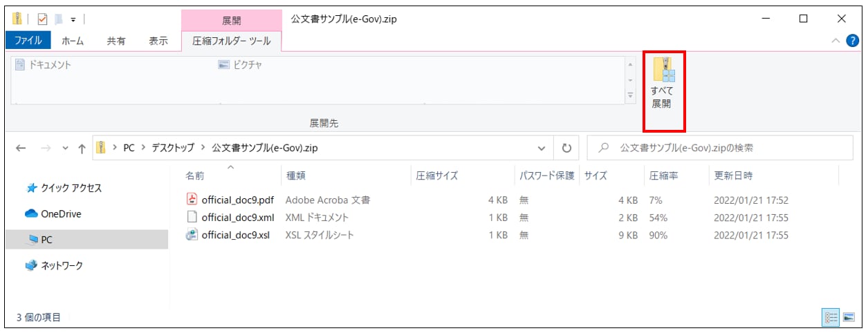868x333 pixels.
Task: Collapse the ribbon with chevron
Action: point(836,41)
